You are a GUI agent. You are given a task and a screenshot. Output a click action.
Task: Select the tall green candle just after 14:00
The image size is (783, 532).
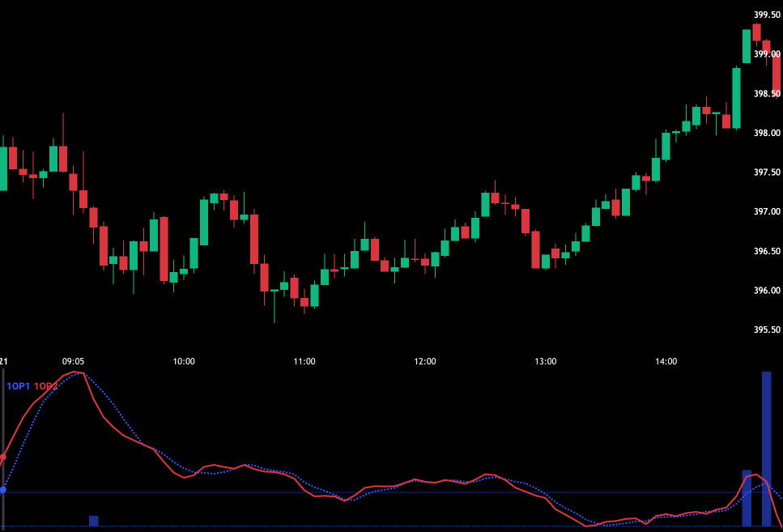point(736,97)
